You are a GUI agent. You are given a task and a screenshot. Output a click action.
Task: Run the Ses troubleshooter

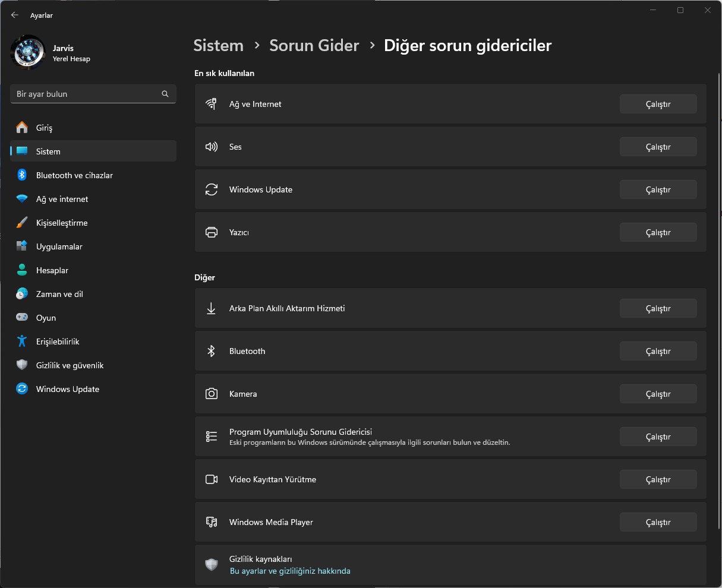658,147
